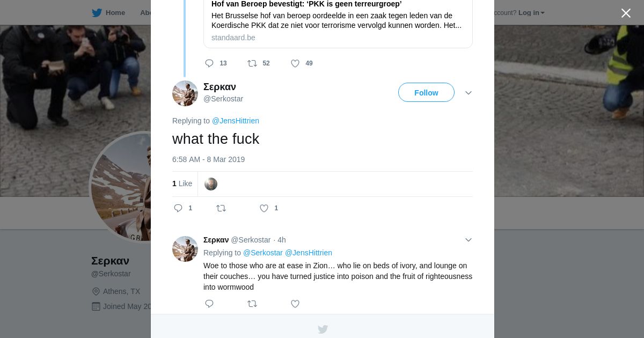Viewport: 644px width, 338px height.
Task: Close the tweet overlay with X
Action: [626, 13]
